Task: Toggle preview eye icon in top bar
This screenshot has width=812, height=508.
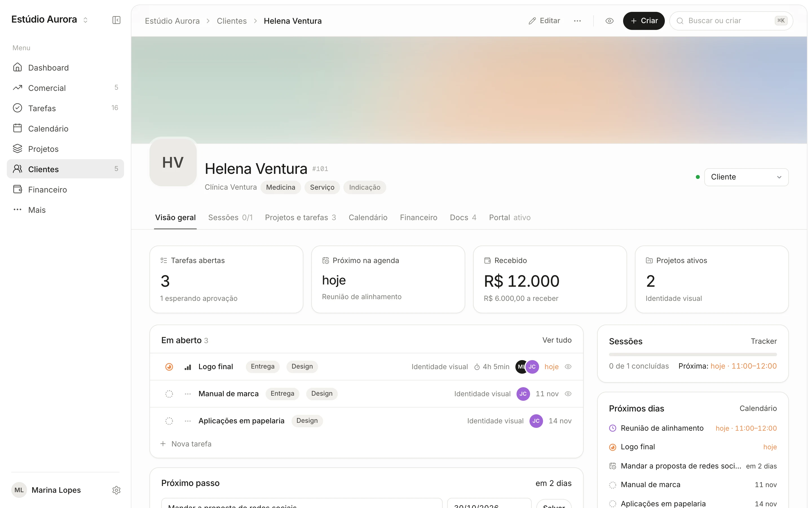Action: pos(609,21)
